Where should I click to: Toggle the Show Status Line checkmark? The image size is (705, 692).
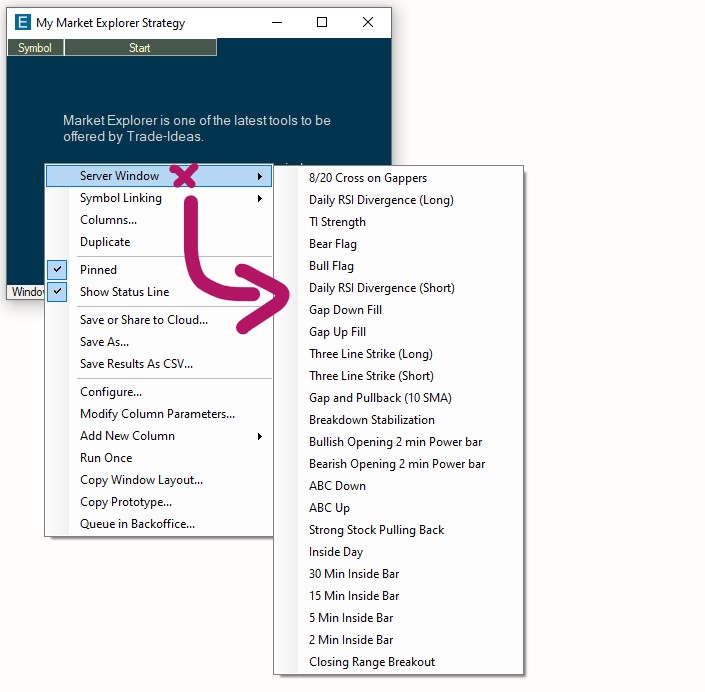[x=57, y=292]
